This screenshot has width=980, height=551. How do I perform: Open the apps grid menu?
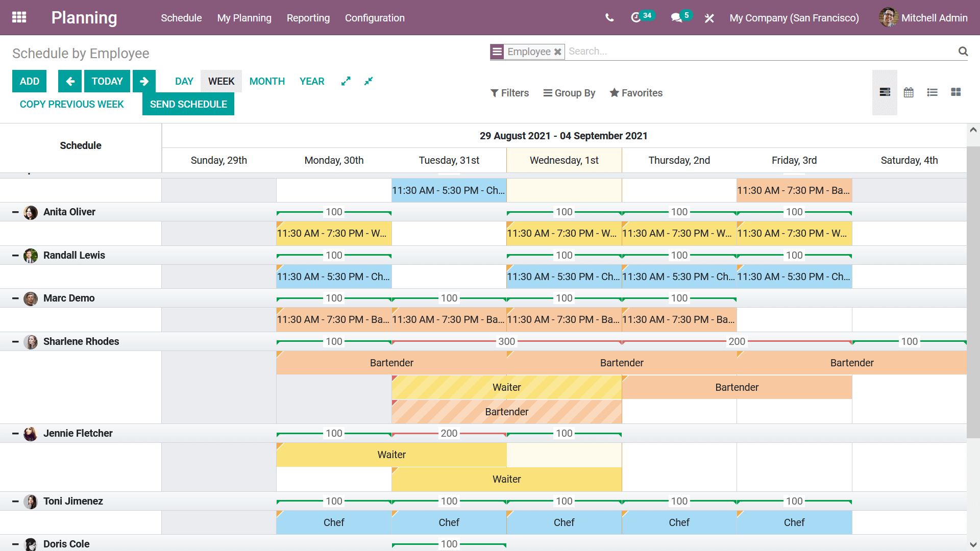point(19,17)
